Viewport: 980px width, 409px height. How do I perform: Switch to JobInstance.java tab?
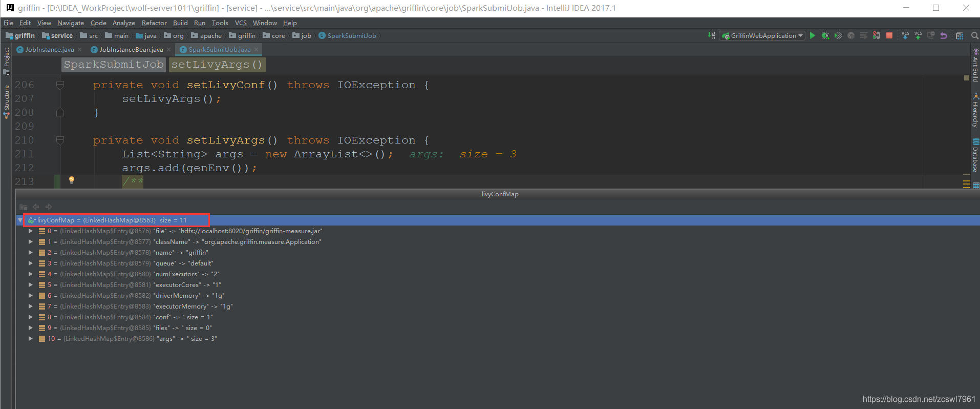(x=50, y=50)
